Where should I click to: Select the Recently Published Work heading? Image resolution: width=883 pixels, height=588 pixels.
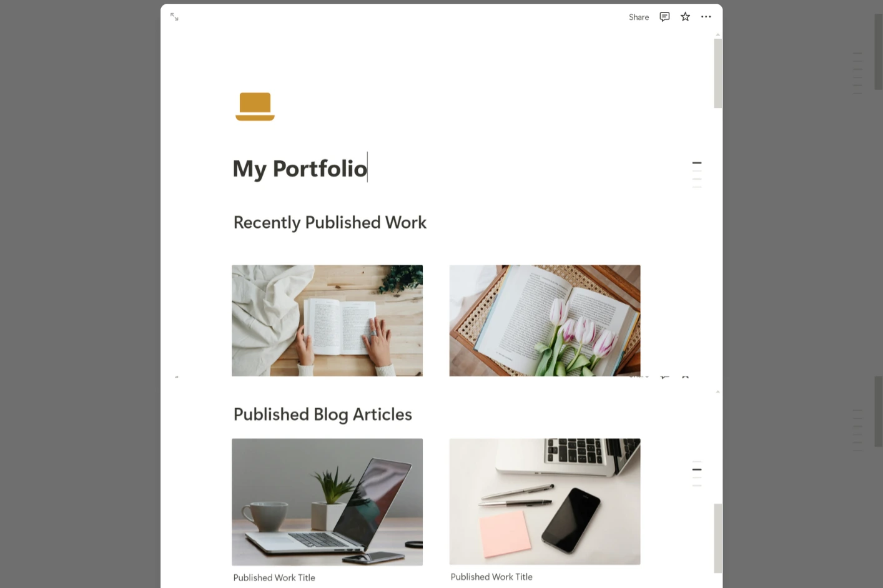coord(330,222)
